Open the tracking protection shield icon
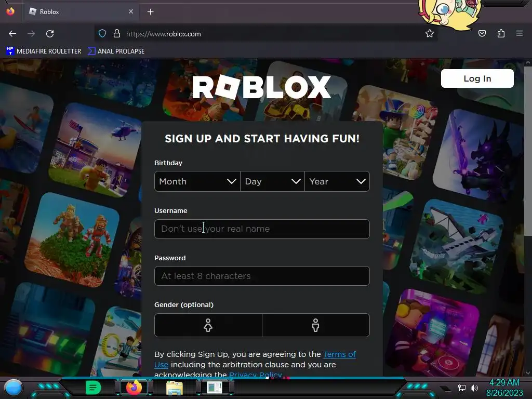 [102, 34]
